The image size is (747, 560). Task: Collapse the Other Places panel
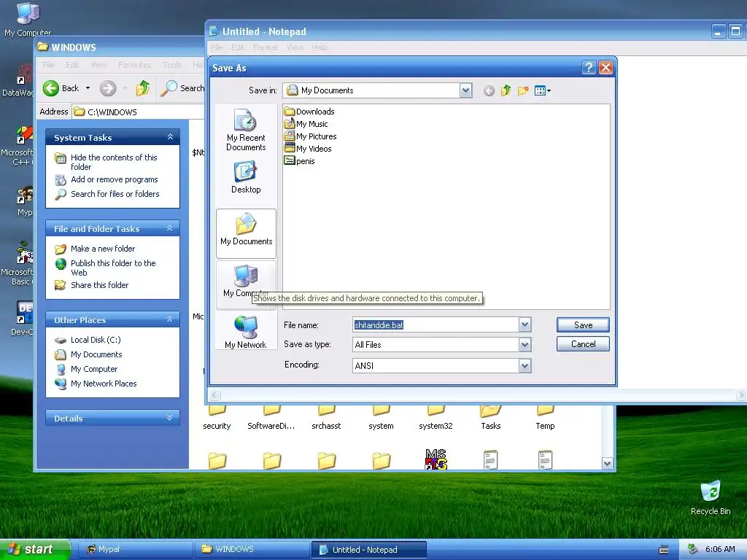[x=169, y=319]
